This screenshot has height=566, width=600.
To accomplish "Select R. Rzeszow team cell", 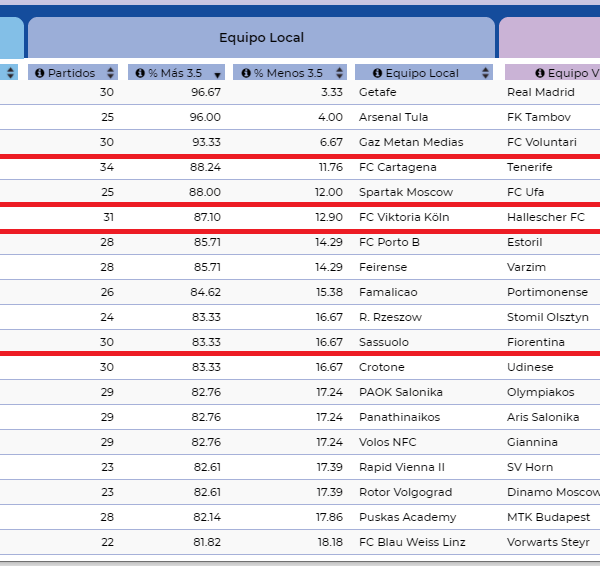I will tap(390, 317).
